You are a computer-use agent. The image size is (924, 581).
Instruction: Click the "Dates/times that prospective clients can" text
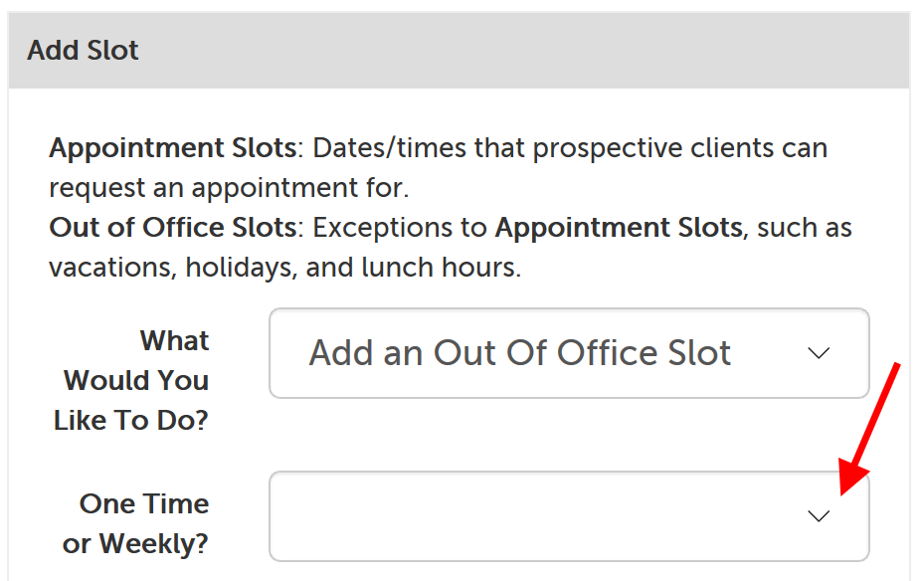[570, 148]
